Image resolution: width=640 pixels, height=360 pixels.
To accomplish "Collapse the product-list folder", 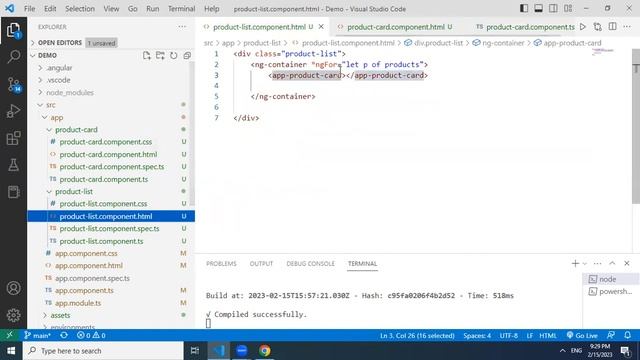I will 73,191.
